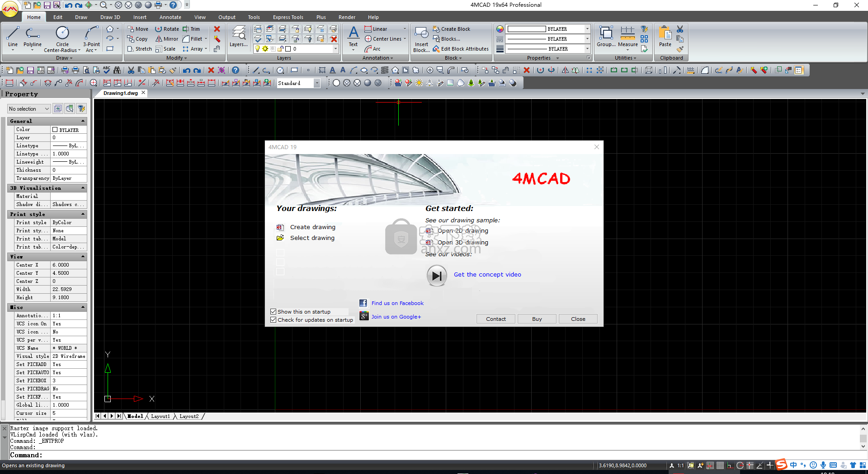
Task: Click the Command input line
Action: (x=434, y=455)
